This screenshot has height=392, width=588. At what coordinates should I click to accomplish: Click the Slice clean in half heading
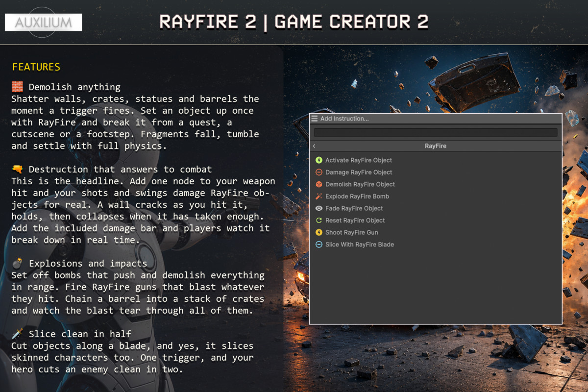coord(80,334)
